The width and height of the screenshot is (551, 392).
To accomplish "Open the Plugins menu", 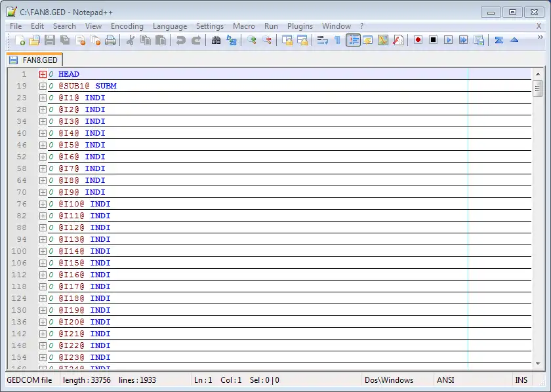I will (300, 26).
